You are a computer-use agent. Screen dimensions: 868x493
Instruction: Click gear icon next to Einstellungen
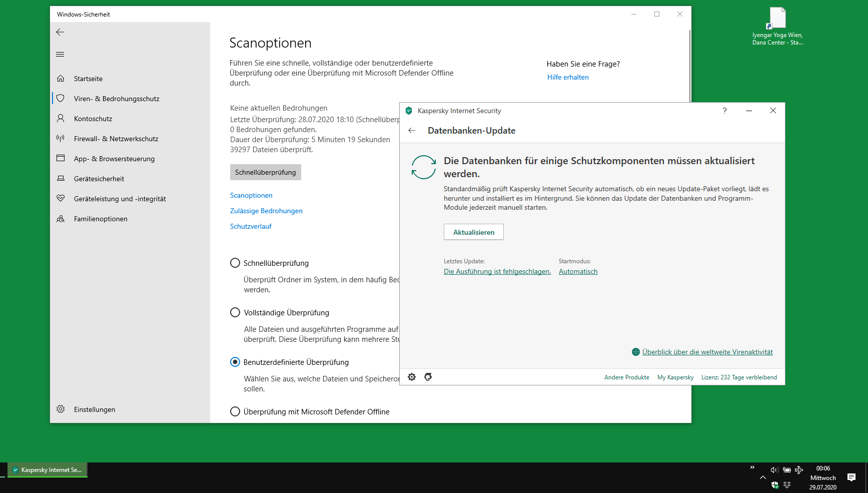[x=61, y=409]
